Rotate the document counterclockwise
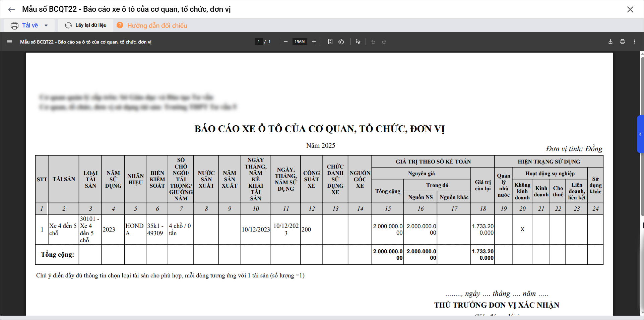 [x=341, y=42]
